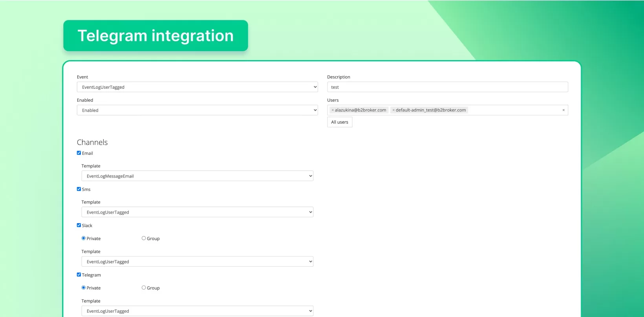Select Private radio under Slack
Image resolution: width=644 pixels, height=317 pixels.
tap(84, 238)
